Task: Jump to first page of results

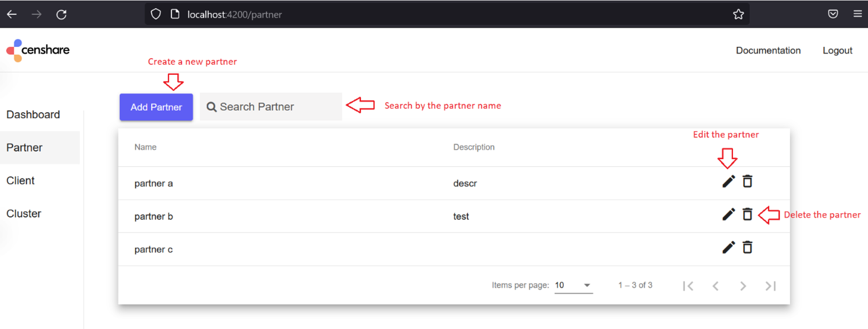Action: pyautogui.click(x=688, y=286)
